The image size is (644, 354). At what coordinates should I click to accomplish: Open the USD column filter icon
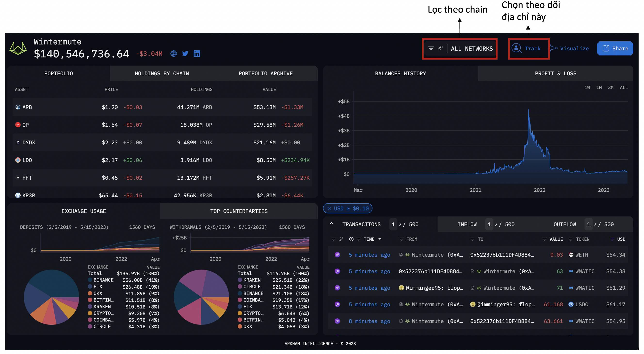point(612,239)
